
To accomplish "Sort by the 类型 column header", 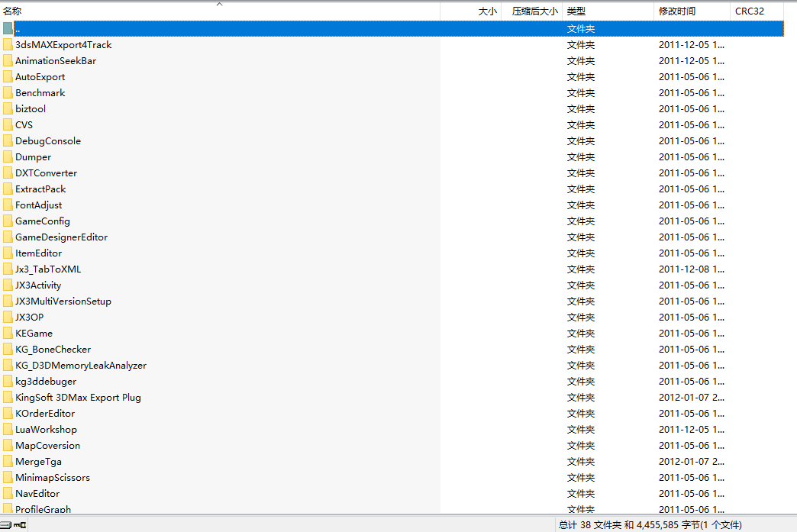I will pyautogui.click(x=608, y=11).
